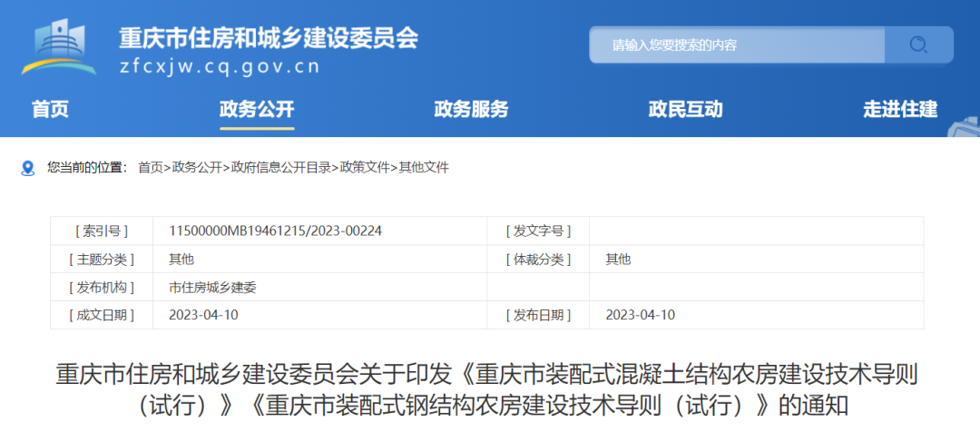Image resolution: width=980 pixels, height=432 pixels.
Task: Click the [ 体裁分类 ] table label
Action: click(x=538, y=260)
